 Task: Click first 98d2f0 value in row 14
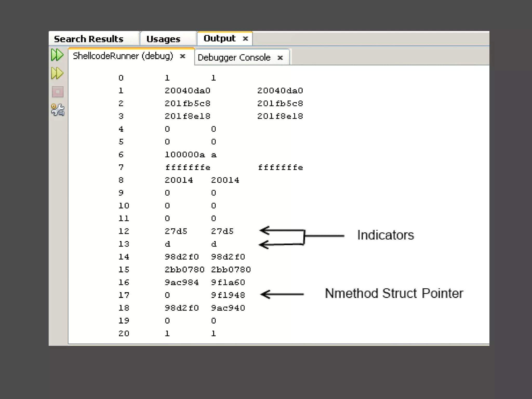182,257
